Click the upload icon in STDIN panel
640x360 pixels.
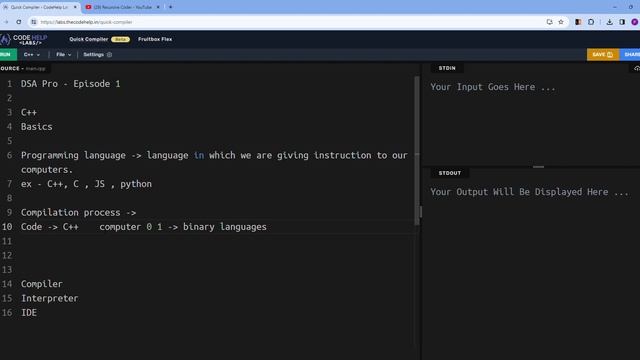(x=636, y=69)
